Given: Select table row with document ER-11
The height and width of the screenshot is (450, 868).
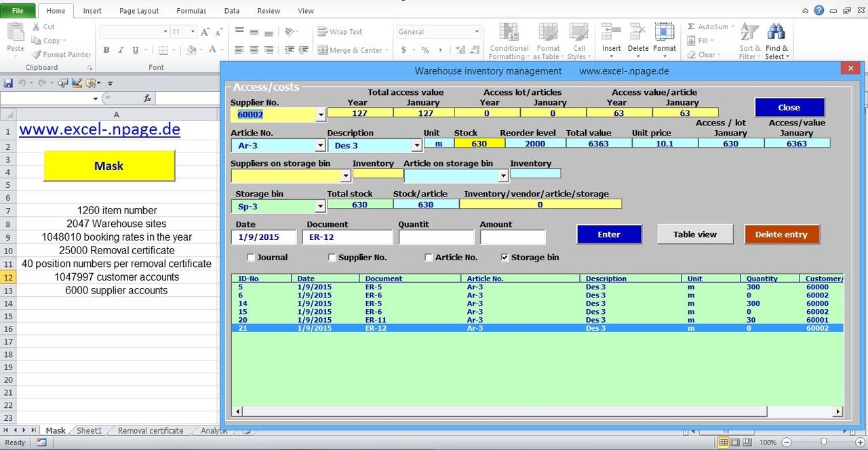Looking at the screenshot, I should coord(537,320).
